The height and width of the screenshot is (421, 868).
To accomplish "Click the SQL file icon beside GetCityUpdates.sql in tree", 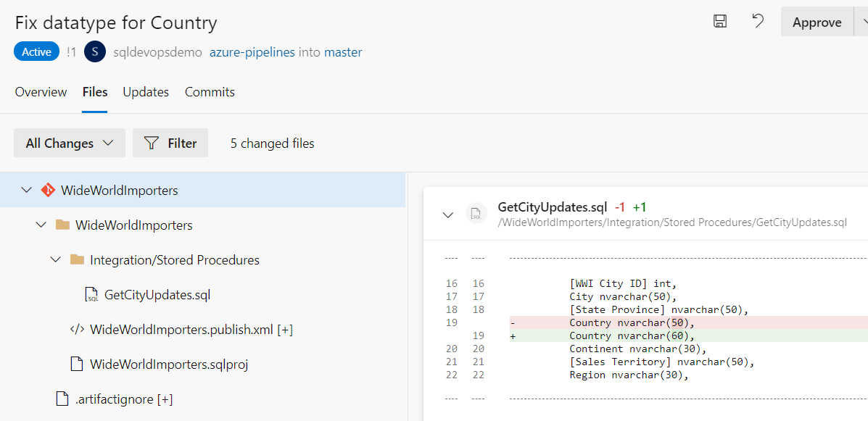I will [x=92, y=295].
